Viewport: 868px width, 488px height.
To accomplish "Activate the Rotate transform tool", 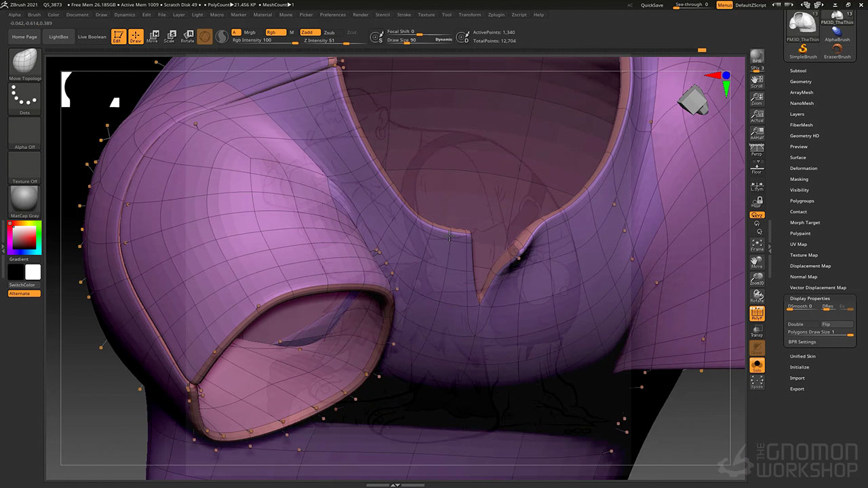I will [x=188, y=36].
